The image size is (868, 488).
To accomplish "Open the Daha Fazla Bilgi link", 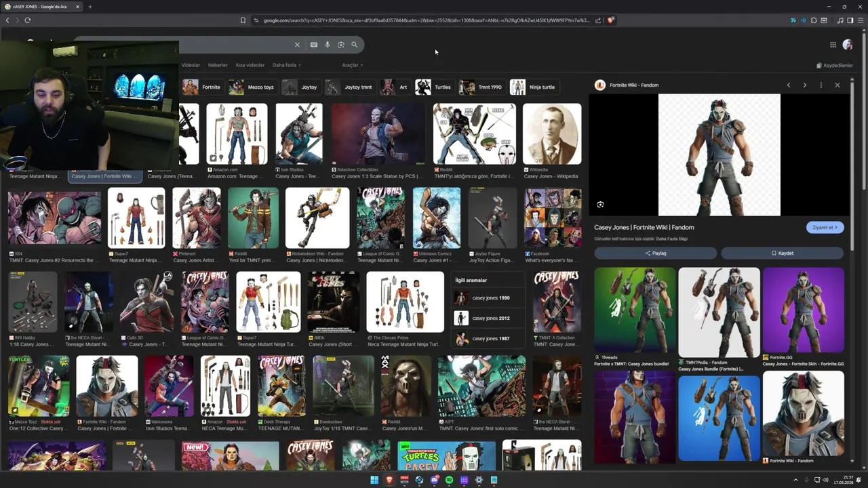I will click(672, 239).
